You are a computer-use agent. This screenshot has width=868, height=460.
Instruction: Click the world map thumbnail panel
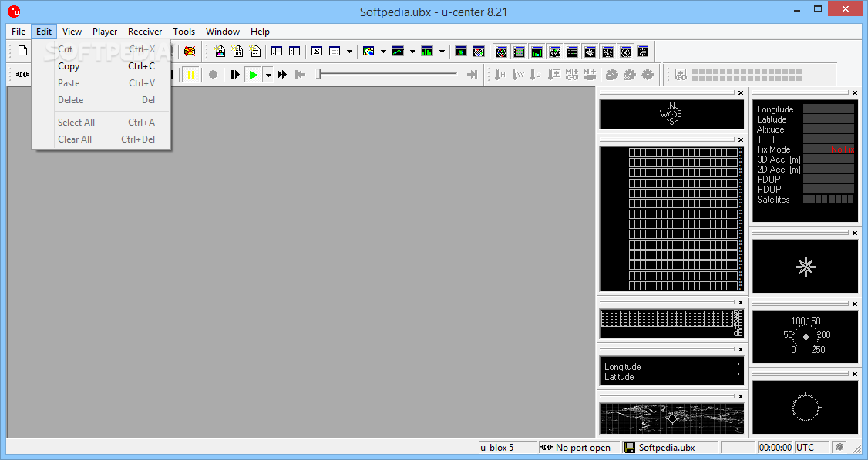pyautogui.click(x=671, y=418)
